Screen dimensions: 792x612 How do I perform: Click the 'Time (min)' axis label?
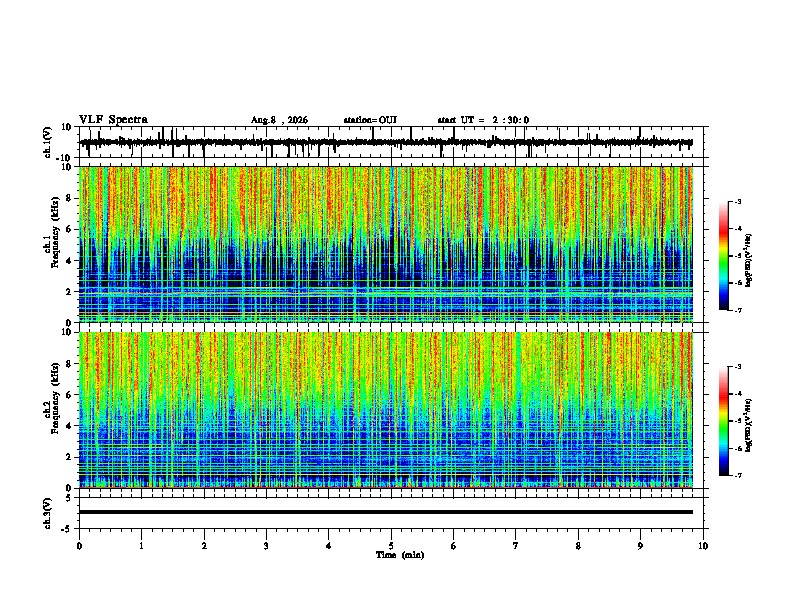(x=400, y=555)
